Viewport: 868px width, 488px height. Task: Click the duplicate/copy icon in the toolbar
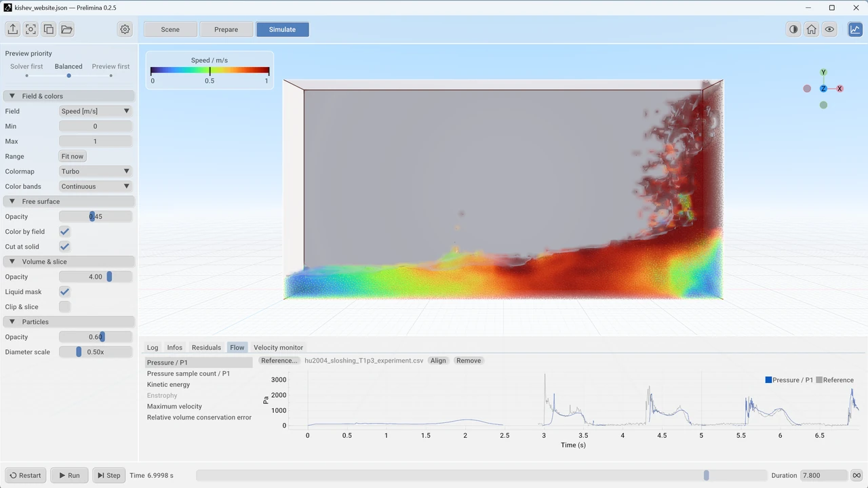[x=49, y=29]
